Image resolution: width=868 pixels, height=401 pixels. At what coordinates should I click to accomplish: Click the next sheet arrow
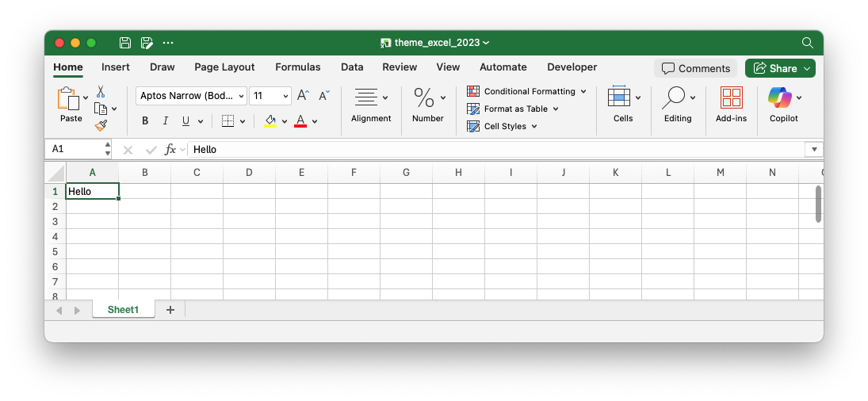pos(77,311)
